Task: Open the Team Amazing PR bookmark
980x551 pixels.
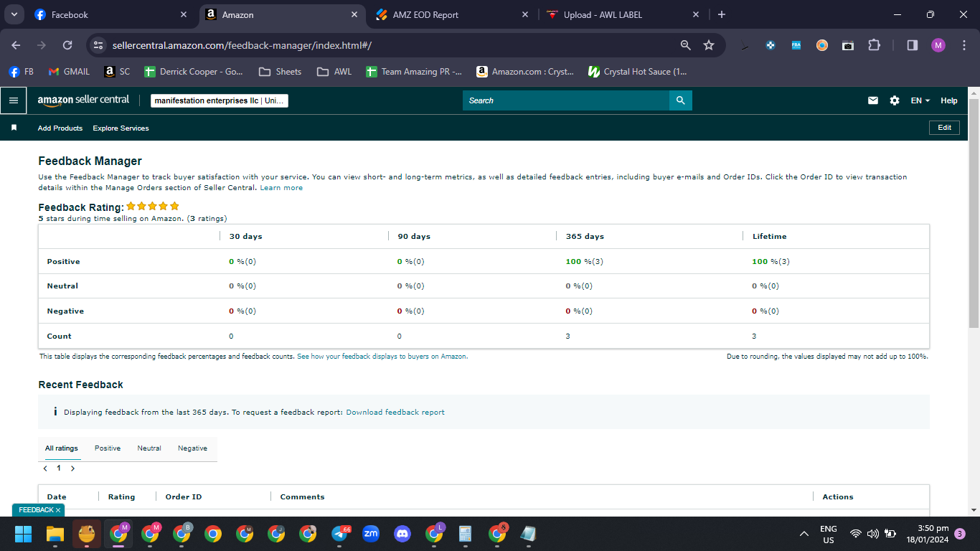Action: 414,72
